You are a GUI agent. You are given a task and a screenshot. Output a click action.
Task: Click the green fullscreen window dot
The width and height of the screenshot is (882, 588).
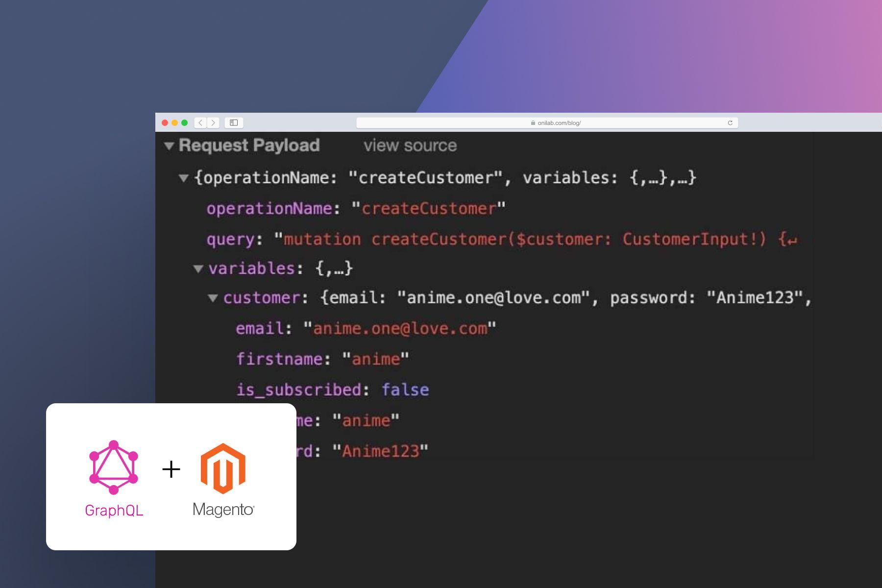tap(185, 122)
